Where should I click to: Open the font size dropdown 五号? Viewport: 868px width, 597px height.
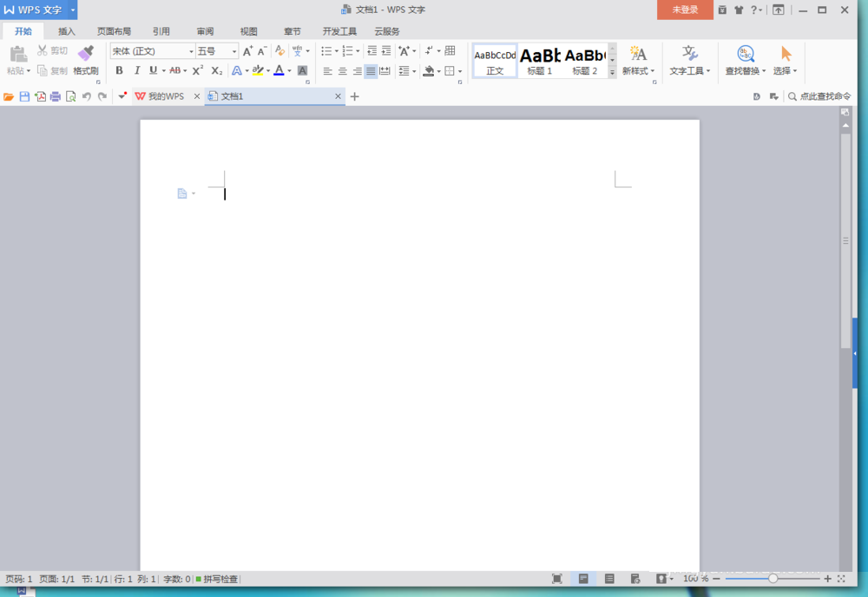click(x=234, y=51)
